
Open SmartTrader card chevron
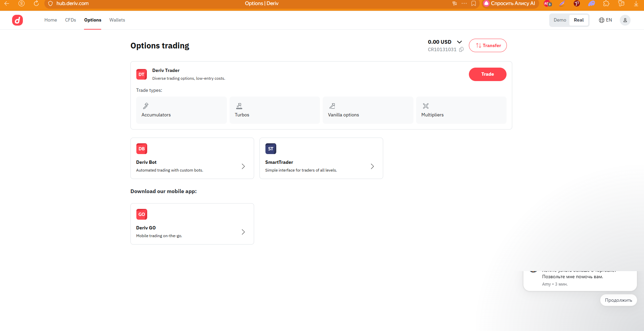[x=372, y=166]
